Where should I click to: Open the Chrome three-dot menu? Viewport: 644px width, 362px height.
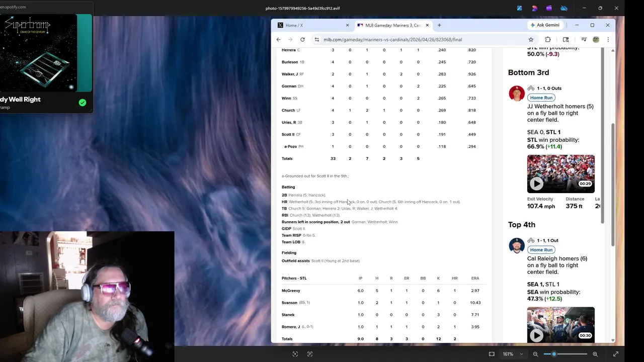pos(608,39)
